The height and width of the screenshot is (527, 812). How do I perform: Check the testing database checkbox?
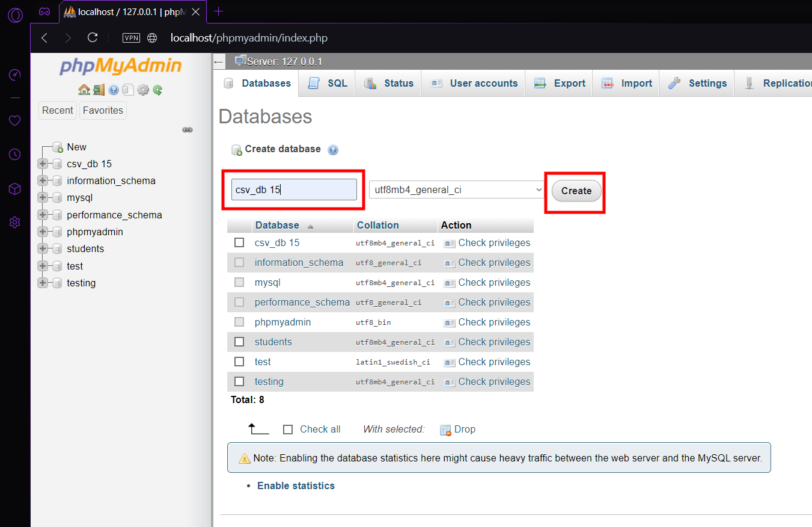pyautogui.click(x=239, y=381)
